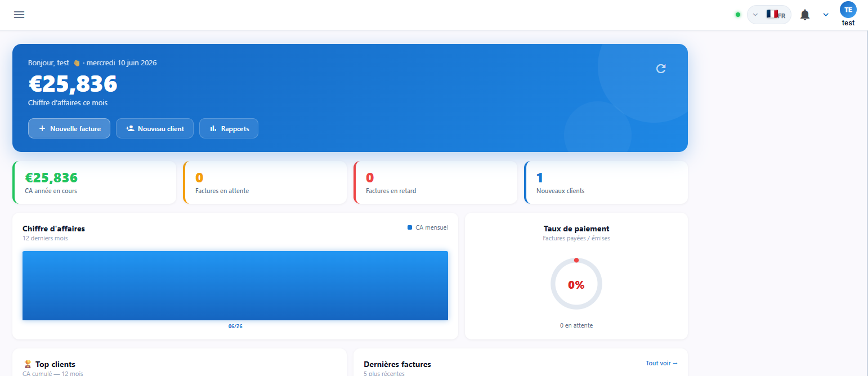Click the 06/26 axis label

(235, 326)
